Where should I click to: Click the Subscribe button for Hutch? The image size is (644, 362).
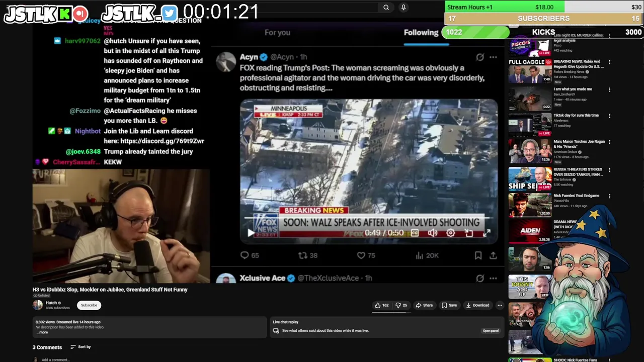coord(89,305)
